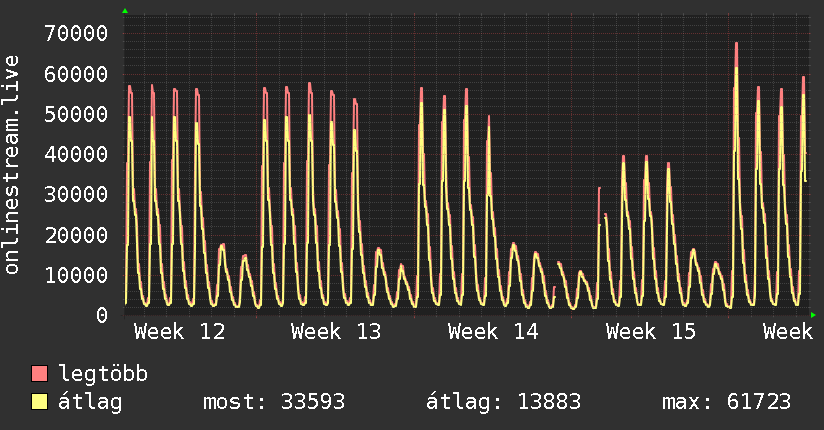Viewport: 824px width, 430px height.
Task: Click the max: 61723 statistic
Action: click(x=726, y=402)
